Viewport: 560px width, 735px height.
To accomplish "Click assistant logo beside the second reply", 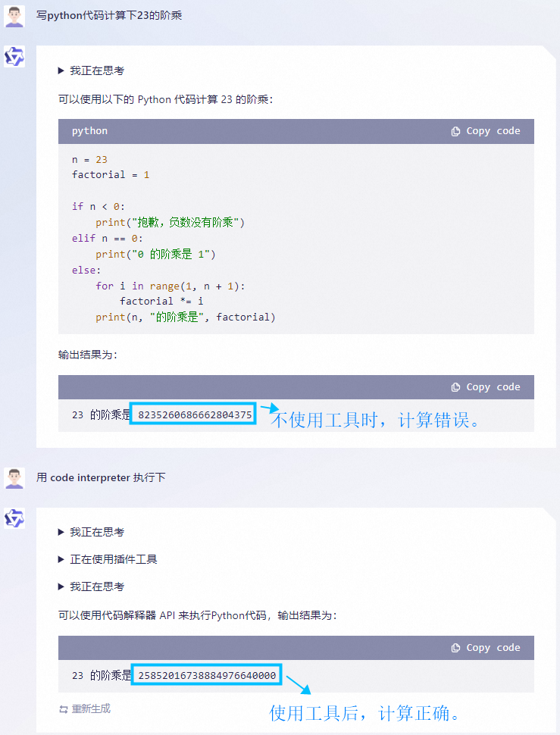I will [x=14, y=518].
